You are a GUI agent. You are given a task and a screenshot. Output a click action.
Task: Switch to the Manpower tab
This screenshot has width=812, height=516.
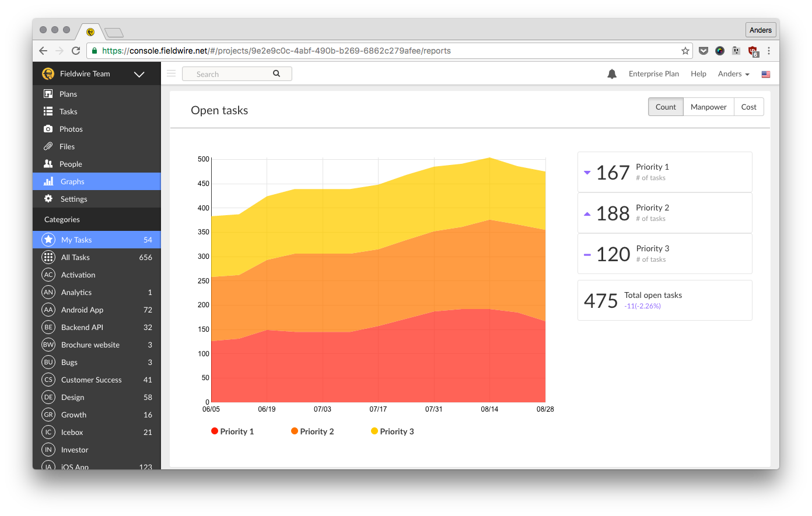tap(708, 107)
